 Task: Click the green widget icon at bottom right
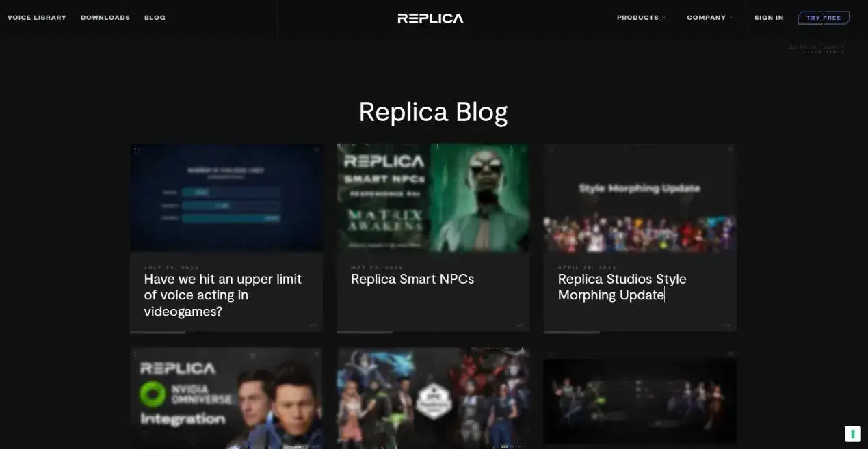tap(852, 434)
